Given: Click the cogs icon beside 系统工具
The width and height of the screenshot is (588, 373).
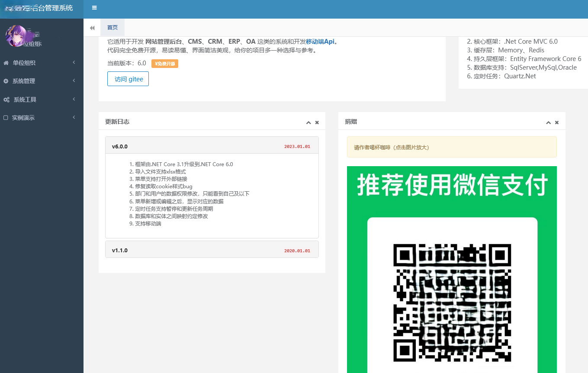Looking at the screenshot, I should point(6,100).
